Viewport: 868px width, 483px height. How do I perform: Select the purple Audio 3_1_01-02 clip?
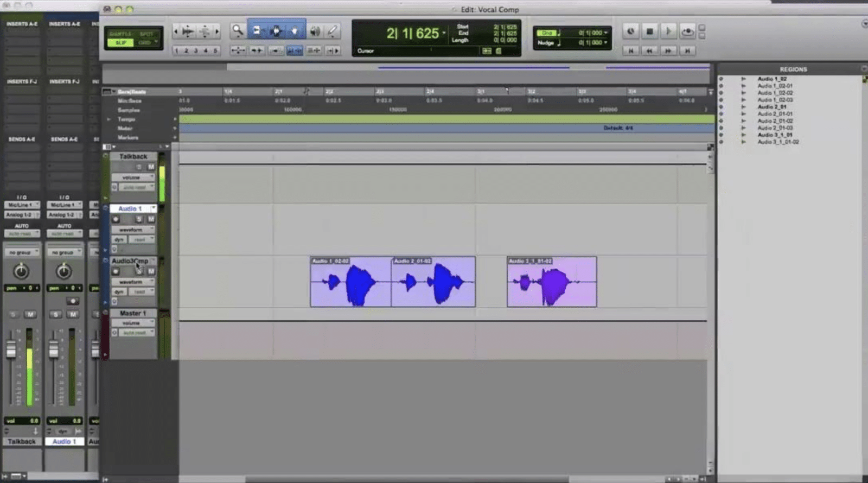[552, 282]
